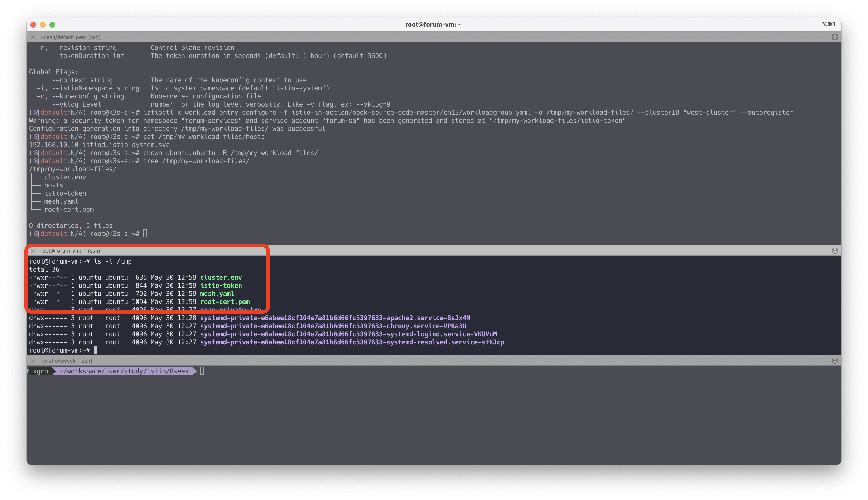Open options menu of root@forum-vm pane
Viewport: 868px width, 500px height.
835,251
